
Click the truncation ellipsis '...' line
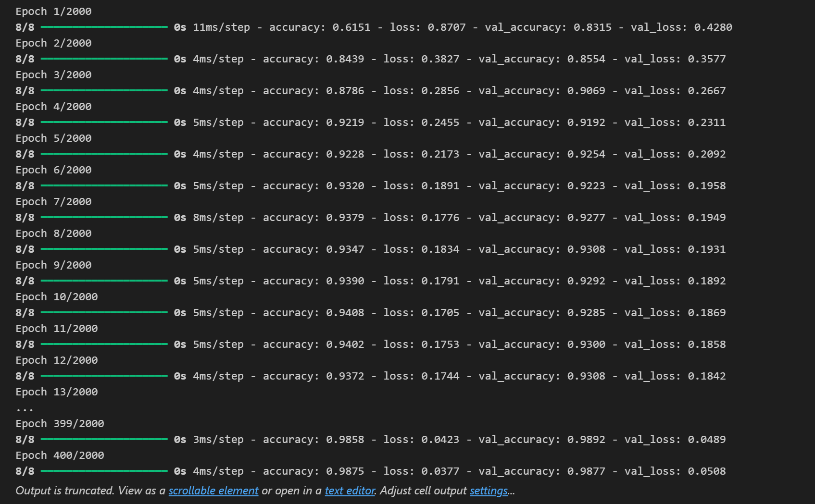[x=25, y=410]
